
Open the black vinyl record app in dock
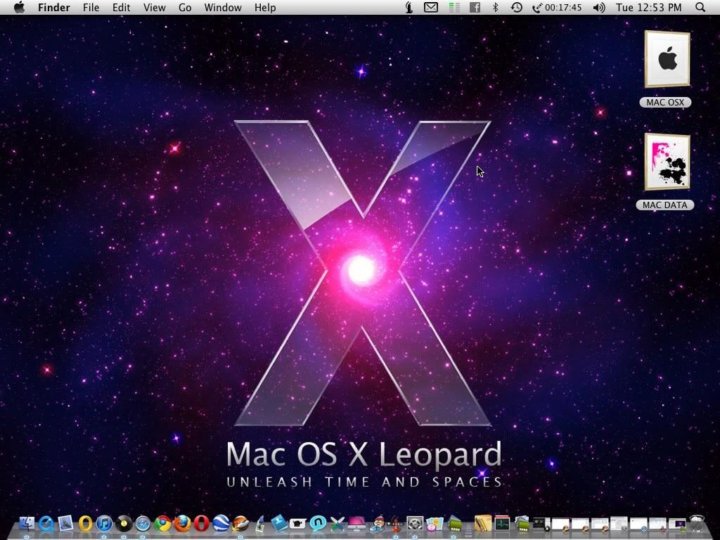(124, 523)
